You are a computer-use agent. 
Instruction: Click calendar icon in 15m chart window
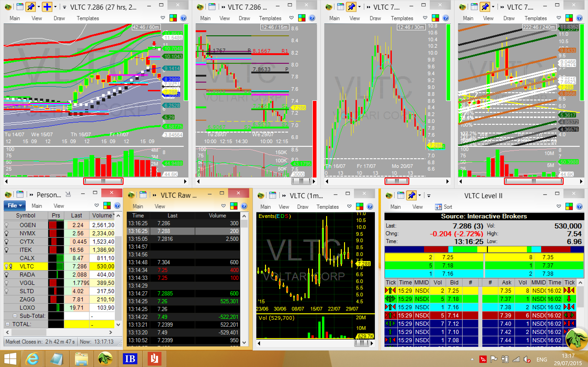(x=212, y=7)
